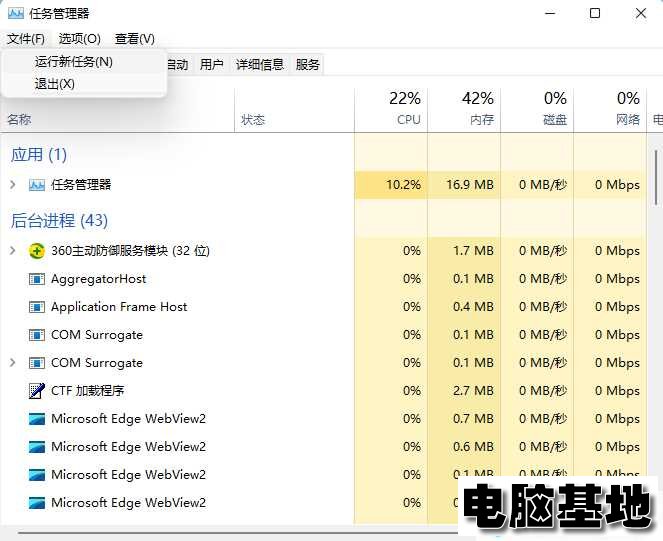The width and height of the screenshot is (663, 541).
Task: Switch to the 用户 tab
Action: click(x=211, y=65)
